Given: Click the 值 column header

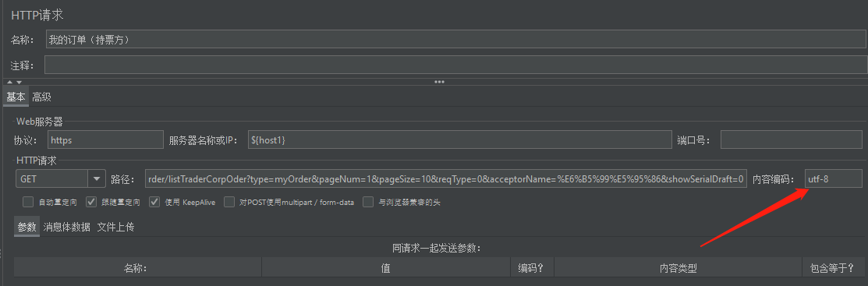Looking at the screenshot, I should (x=385, y=268).
